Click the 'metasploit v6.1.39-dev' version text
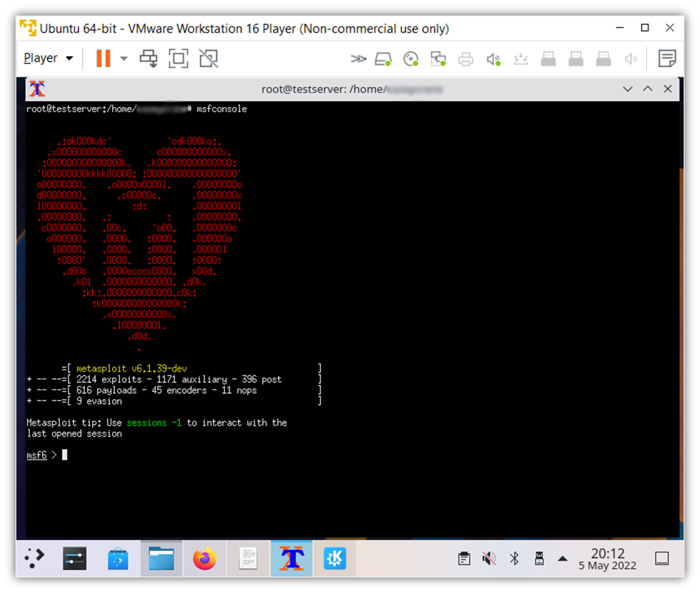 point(132,369)
